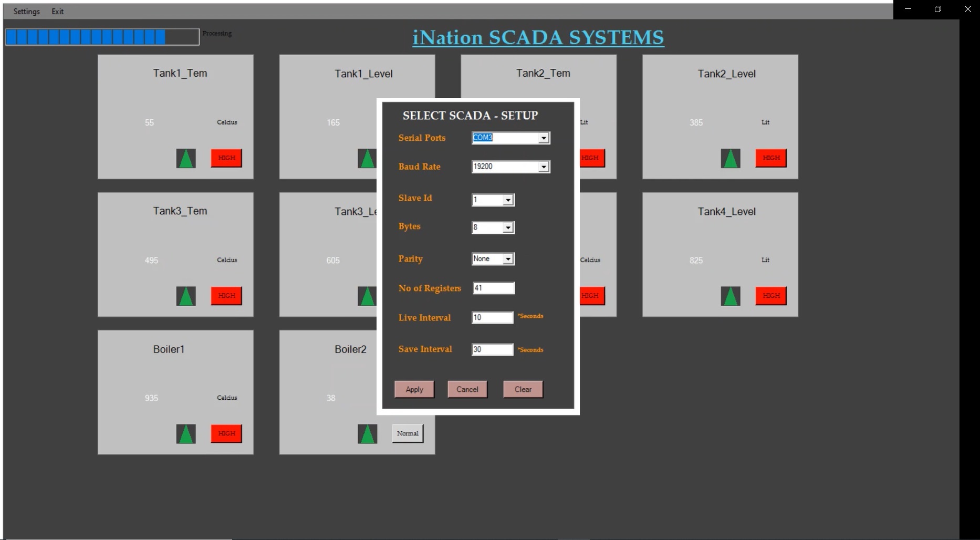Click the blue processing progress bar
The height and width of the screenshot is (540, 980).
[102, 37]
